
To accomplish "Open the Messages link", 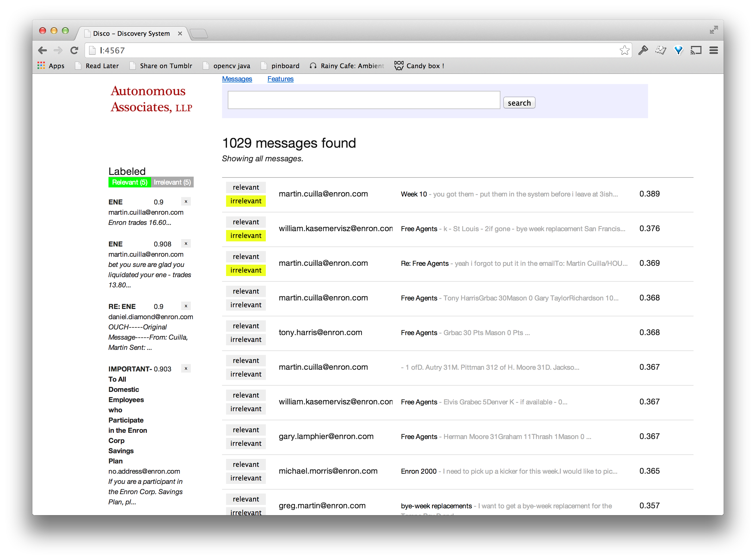I will [237, 79].
